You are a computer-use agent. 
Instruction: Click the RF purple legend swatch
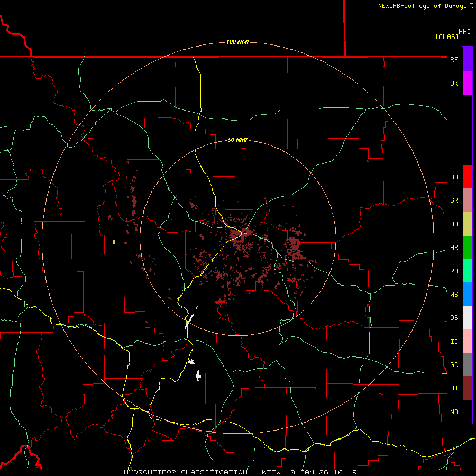click(x=467, y=59)
